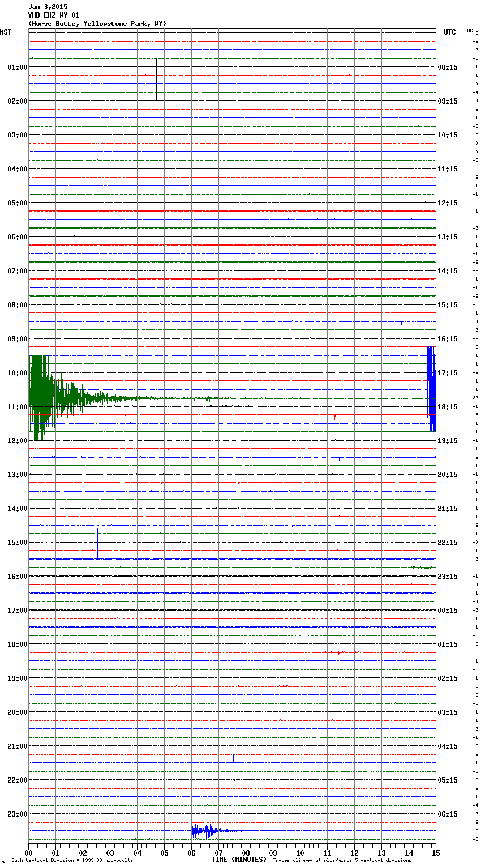Click the 02:15 UTC time label
This screenshot has height=868, width=481.
click(x=448, y=678)
